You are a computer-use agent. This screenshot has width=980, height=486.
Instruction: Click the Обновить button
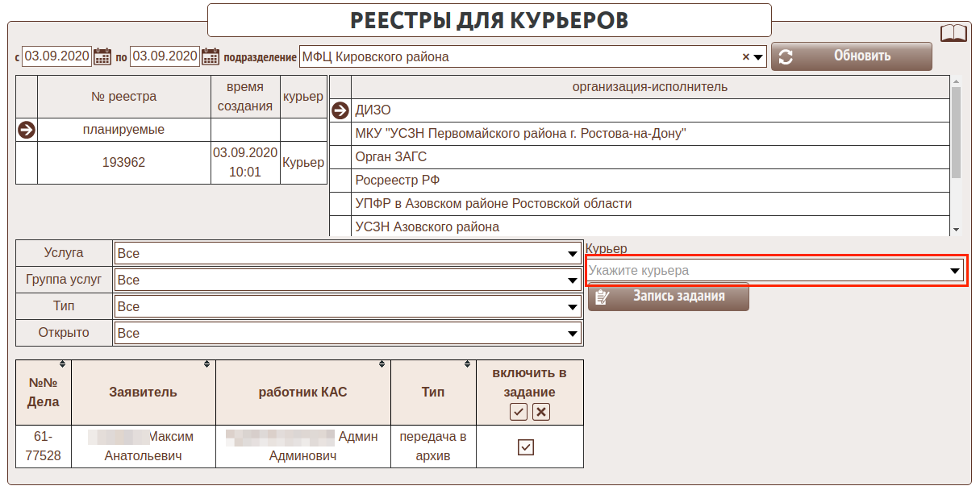851,56
